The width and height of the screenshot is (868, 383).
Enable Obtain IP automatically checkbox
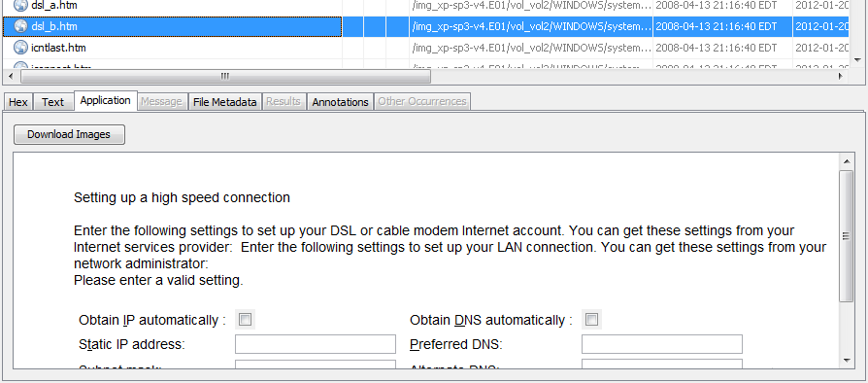click(245, 320)
